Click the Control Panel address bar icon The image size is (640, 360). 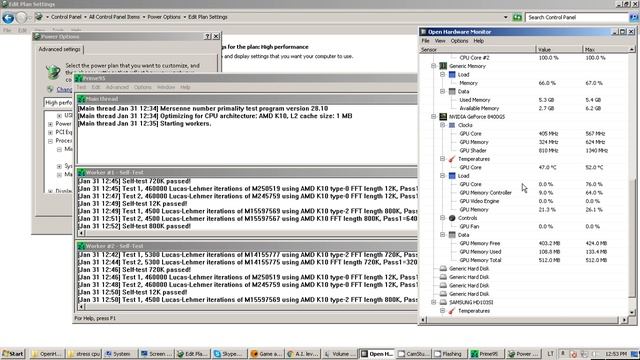click(x=39, y=17)
